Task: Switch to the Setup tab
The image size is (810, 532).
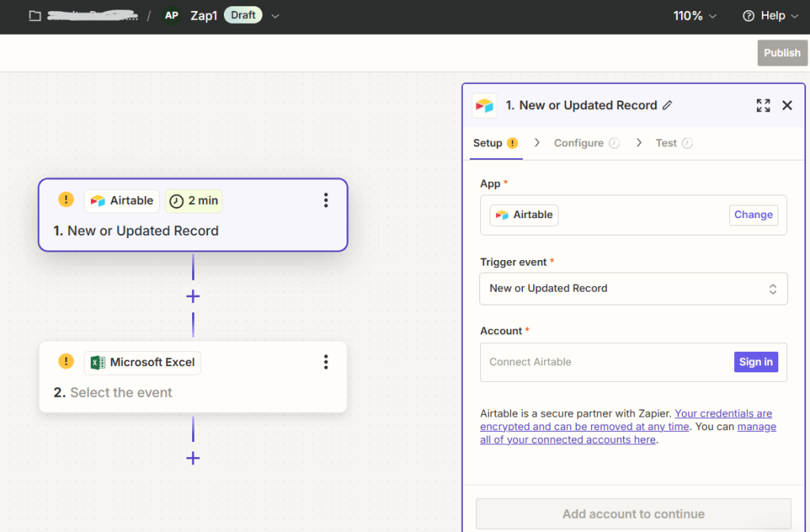Action: coord(495,143)
